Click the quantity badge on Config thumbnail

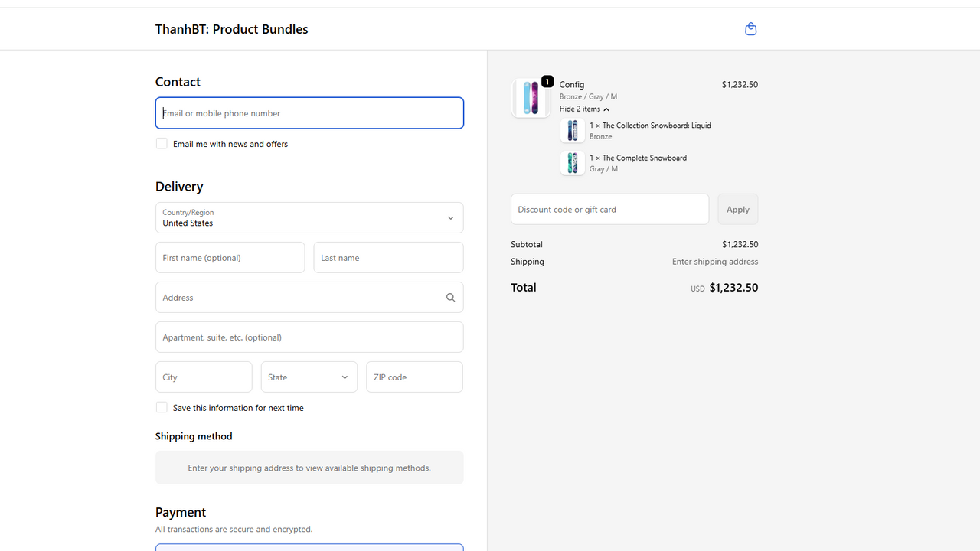(x=547, y=81)
